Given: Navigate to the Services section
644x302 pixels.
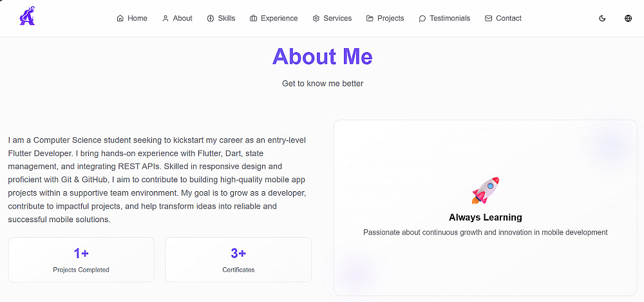Looking at the screenshot, I should pyautogui.click(x=337, y=19).
